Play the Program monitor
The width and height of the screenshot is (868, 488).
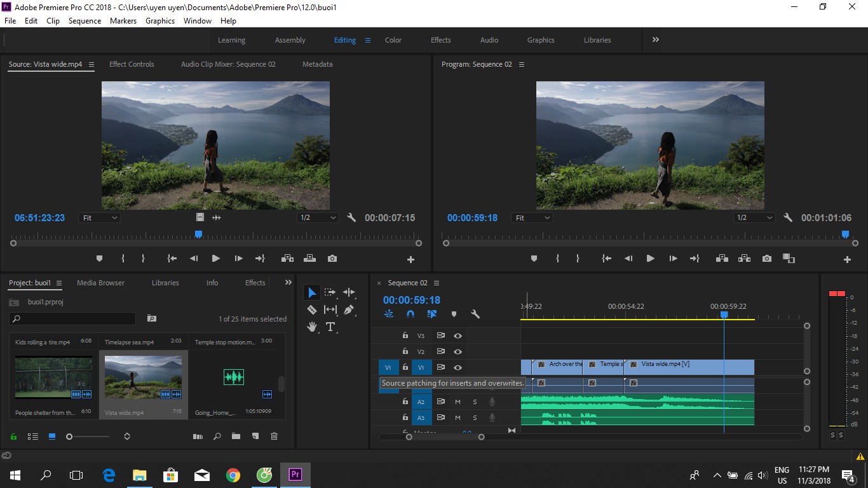pyautogui.click(x=650, y=259)
